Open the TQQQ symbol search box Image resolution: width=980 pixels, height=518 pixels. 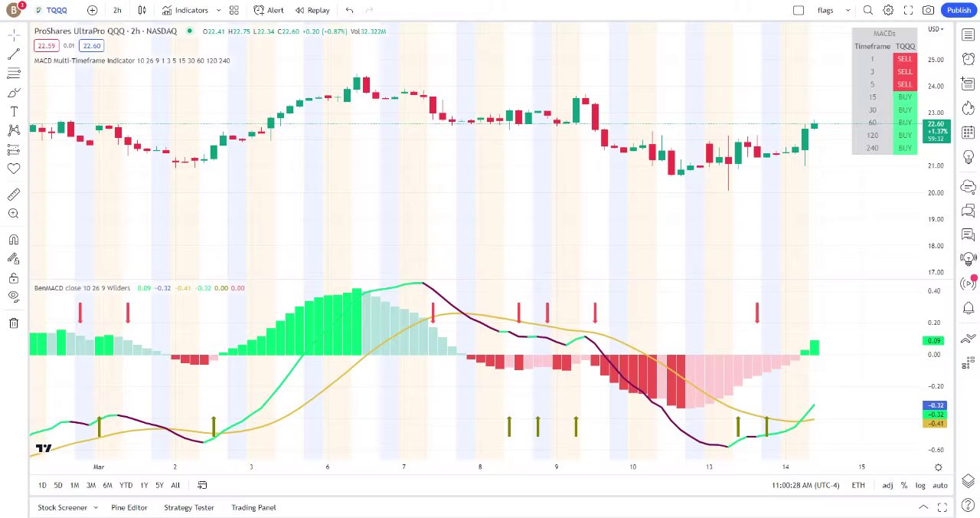click(51, 10)
